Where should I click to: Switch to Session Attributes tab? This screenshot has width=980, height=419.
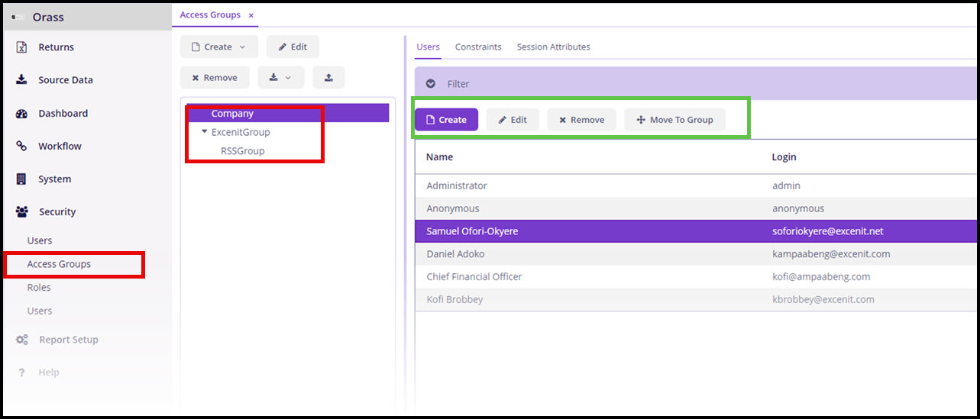553,47
